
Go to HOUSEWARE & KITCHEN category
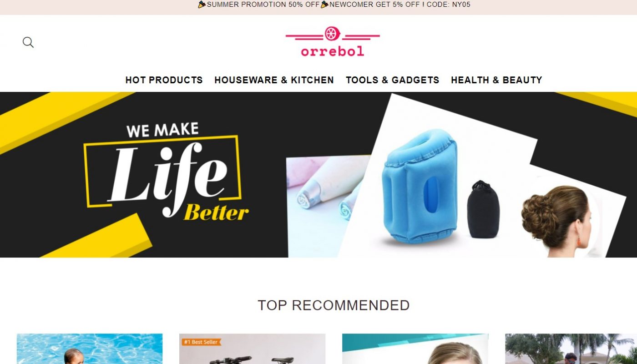274,80
